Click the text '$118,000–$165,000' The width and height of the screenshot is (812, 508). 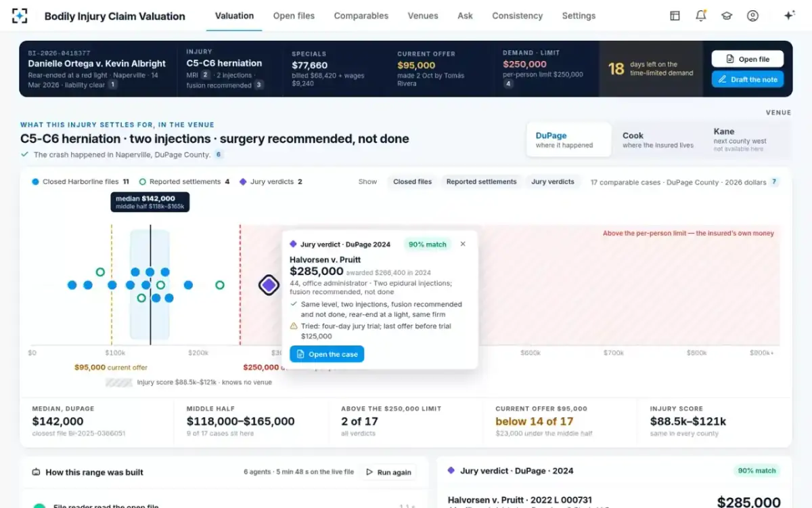(x=240, y=421)
